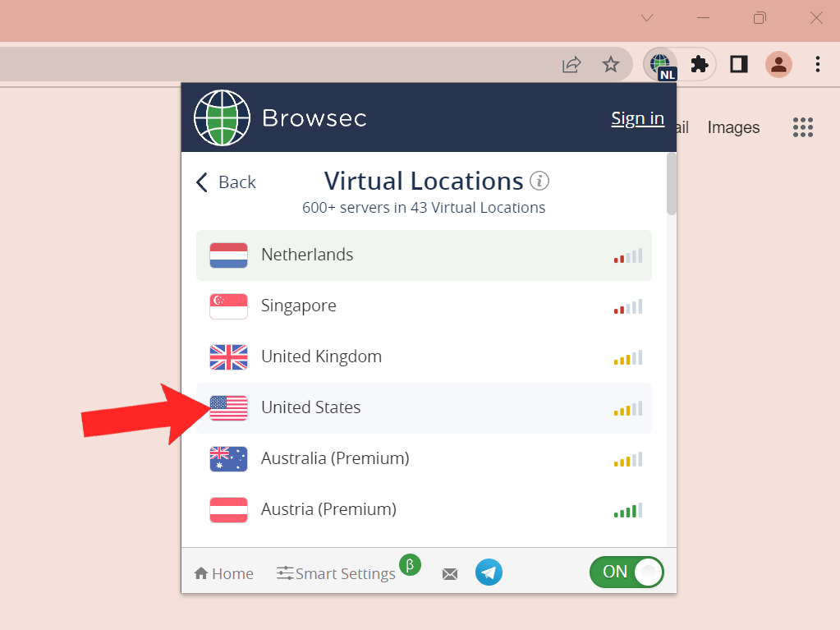Go to Home in Browsec footer
Screen dimensions: 840x630
pyautogui.click(x=223, y=573)
